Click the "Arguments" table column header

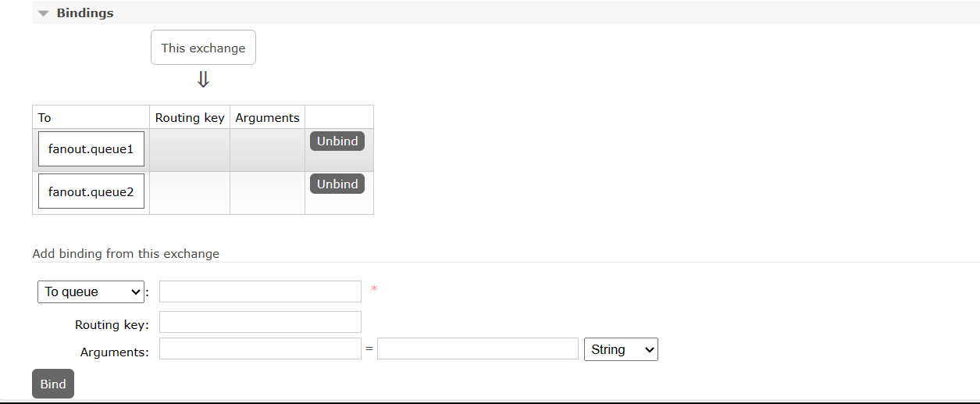pyautogui.click(x=267, y=118)
